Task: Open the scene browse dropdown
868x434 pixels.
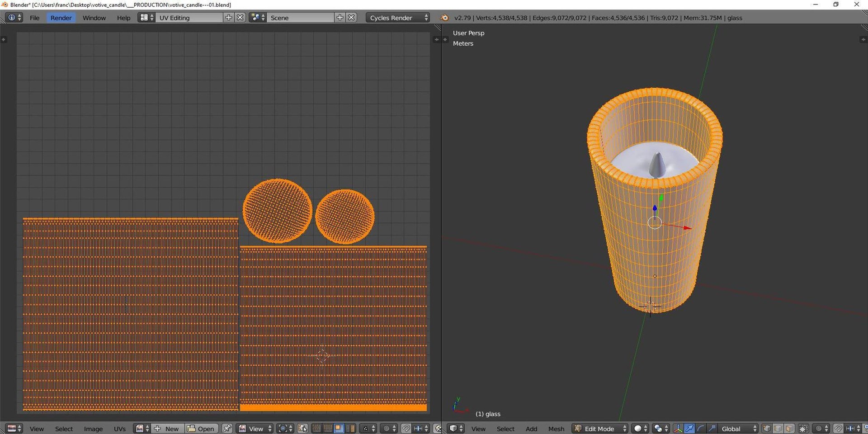Action: click(x=257, y=18)
